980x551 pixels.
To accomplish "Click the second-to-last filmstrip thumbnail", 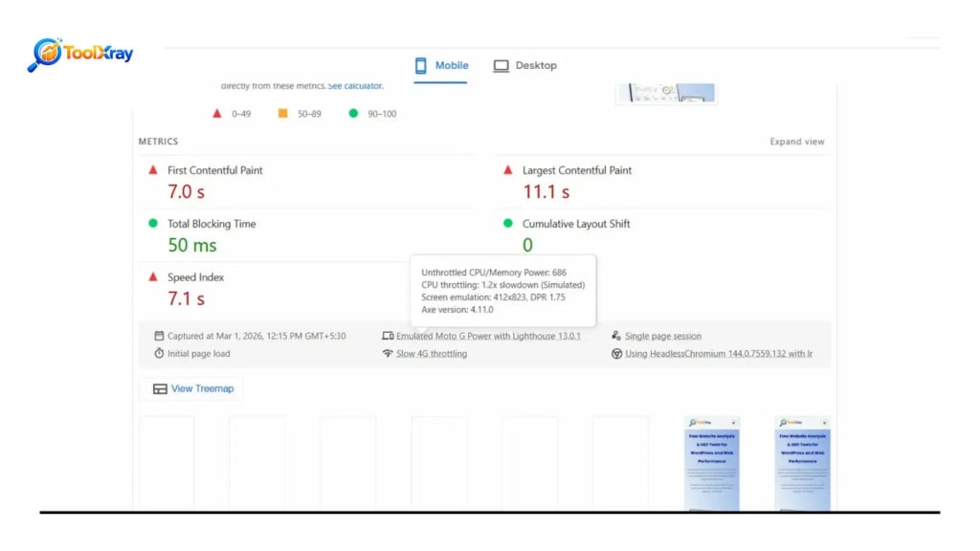I will coord(712,464).
